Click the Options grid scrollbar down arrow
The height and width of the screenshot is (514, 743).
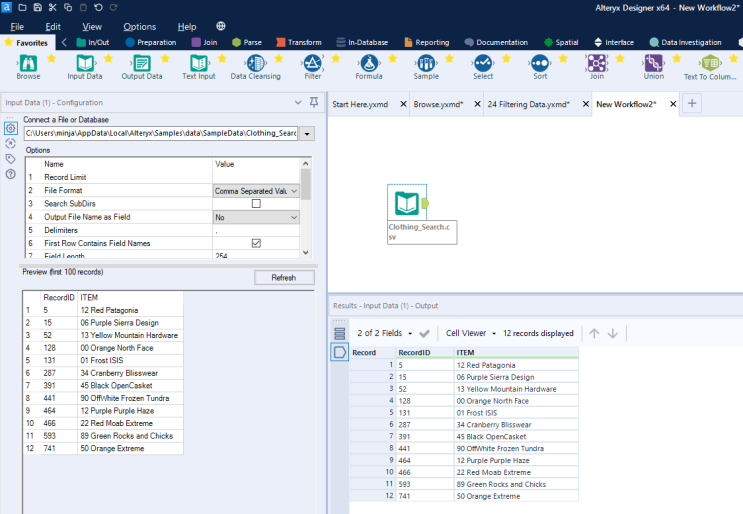[306, 252]
